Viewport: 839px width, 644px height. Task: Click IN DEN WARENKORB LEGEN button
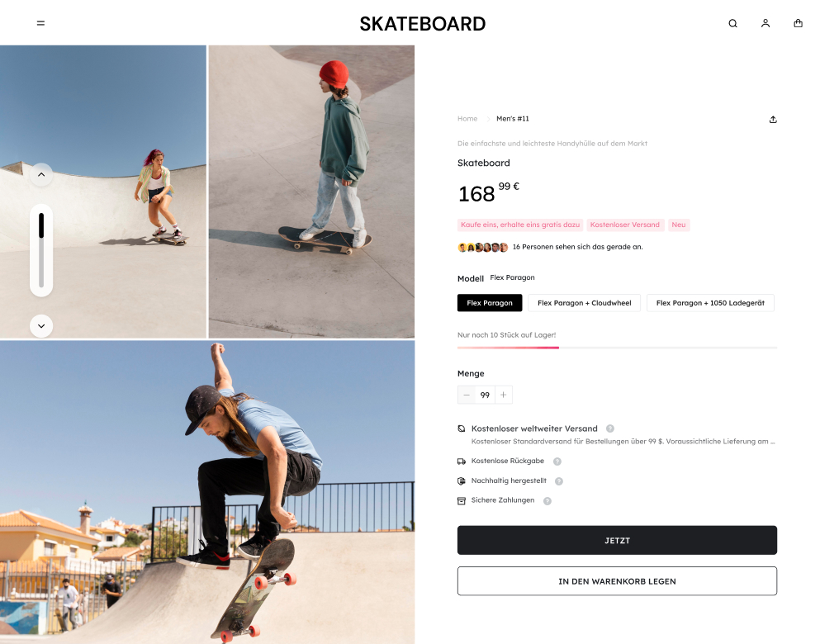point(617,581)
